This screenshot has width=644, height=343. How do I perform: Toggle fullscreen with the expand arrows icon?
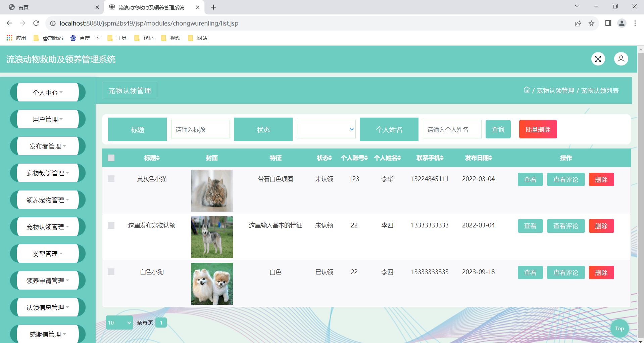(598, 59)
